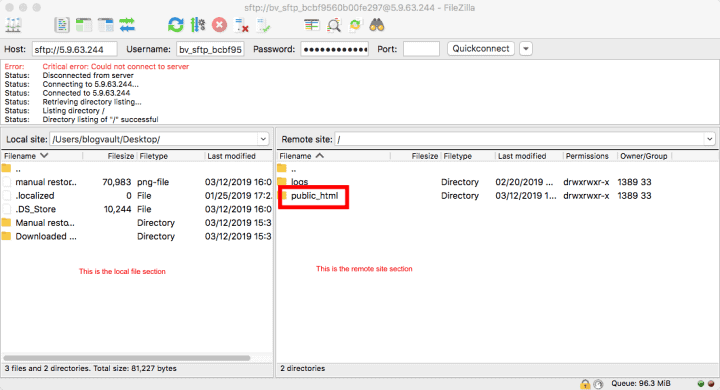This screenshot has height=390, width=720.
Task: Toggle synchronized browsing icon
Action: (x=355, y=25)
